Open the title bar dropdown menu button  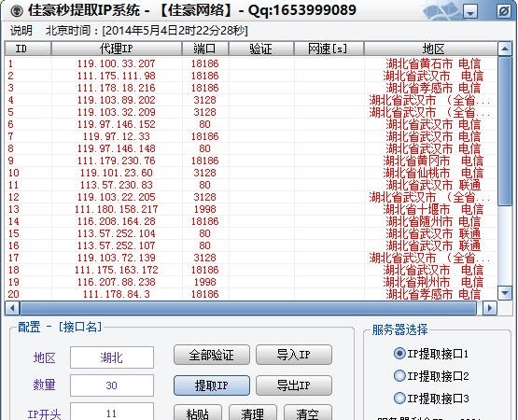(470, 12)
